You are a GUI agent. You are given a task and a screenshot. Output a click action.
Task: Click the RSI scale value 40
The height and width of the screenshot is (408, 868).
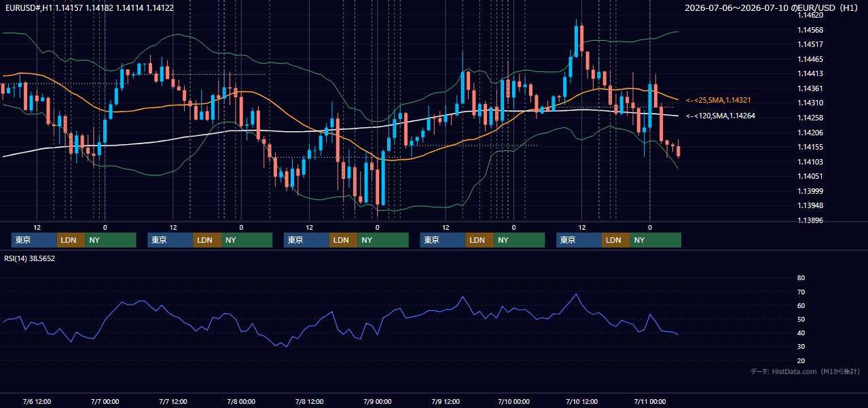click(x=801, y=333)
